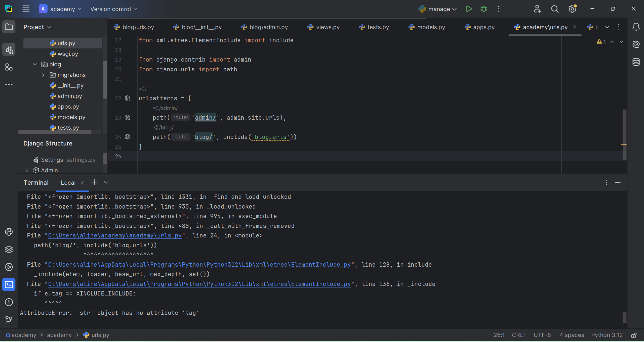Open Code With Me add-user icon
The image size is (644, 342).
[537, 9]
